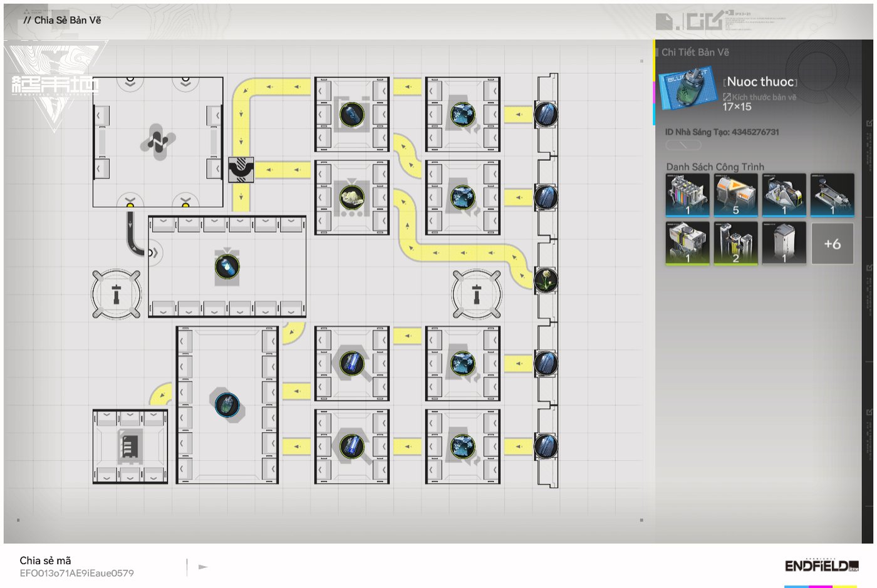877x588 pixels.
Task: Click the conveyor bridge junction piece
Action: pos(241,169)
